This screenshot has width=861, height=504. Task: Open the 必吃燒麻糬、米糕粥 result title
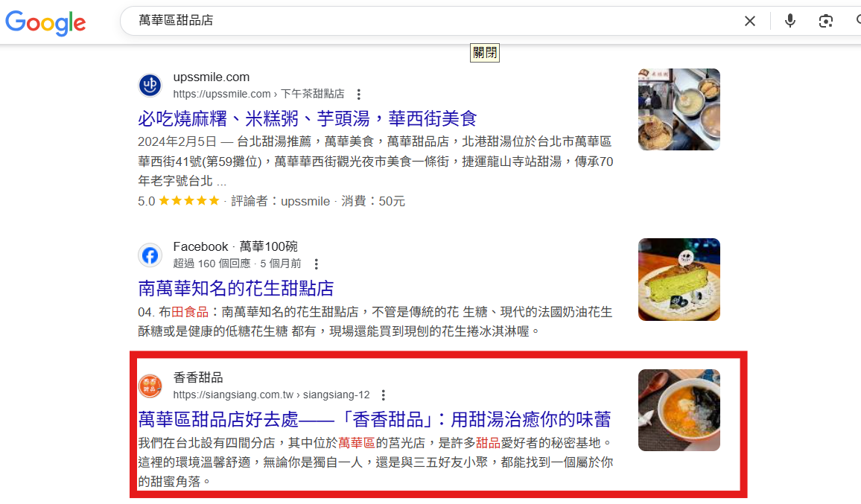307,118
